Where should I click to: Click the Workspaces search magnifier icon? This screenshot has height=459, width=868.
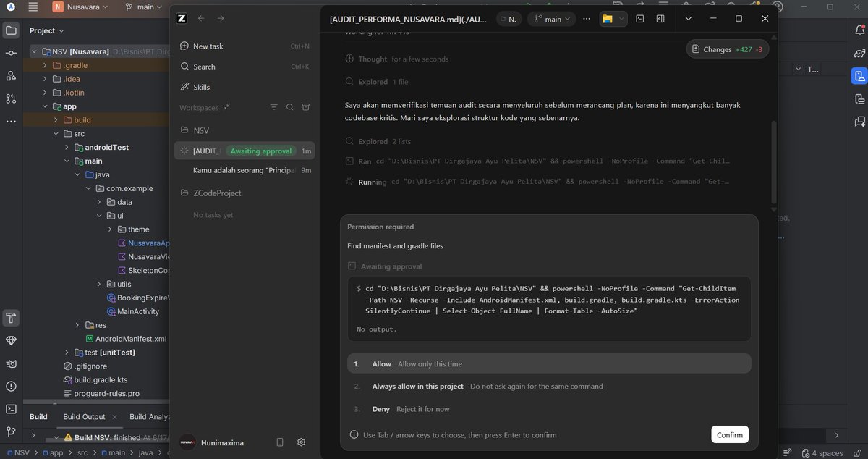pos(289,107)
